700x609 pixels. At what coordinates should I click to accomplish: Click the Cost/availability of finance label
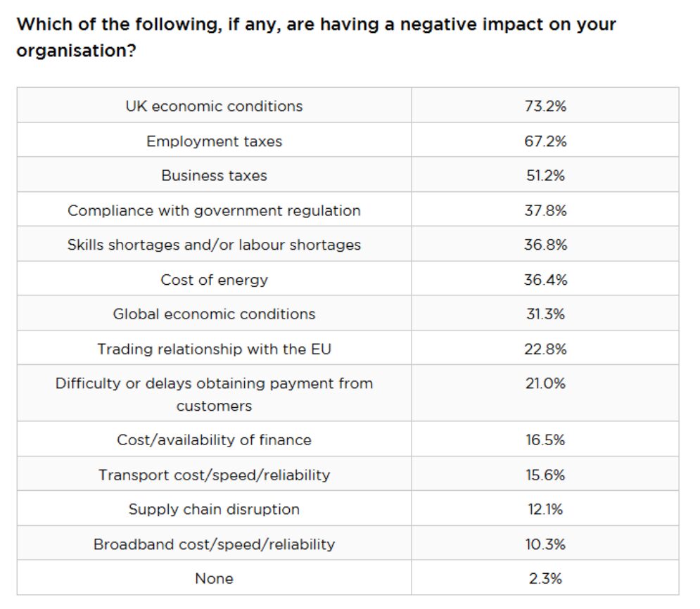[215, 440]
